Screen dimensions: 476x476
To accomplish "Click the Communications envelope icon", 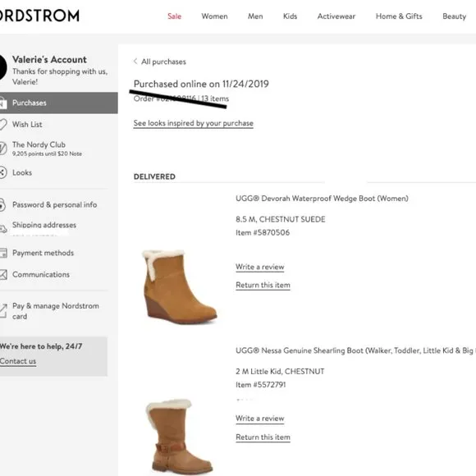I will click(x=3, y=274).
